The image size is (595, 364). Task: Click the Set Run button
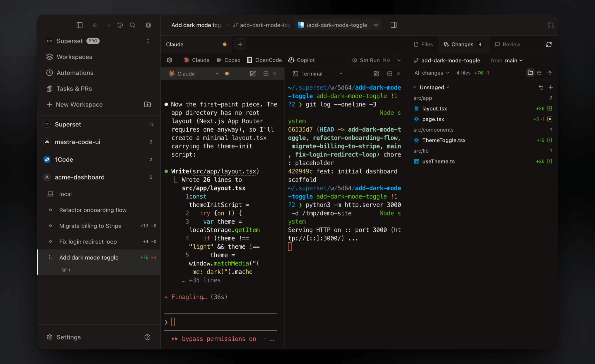coord(371,60)
